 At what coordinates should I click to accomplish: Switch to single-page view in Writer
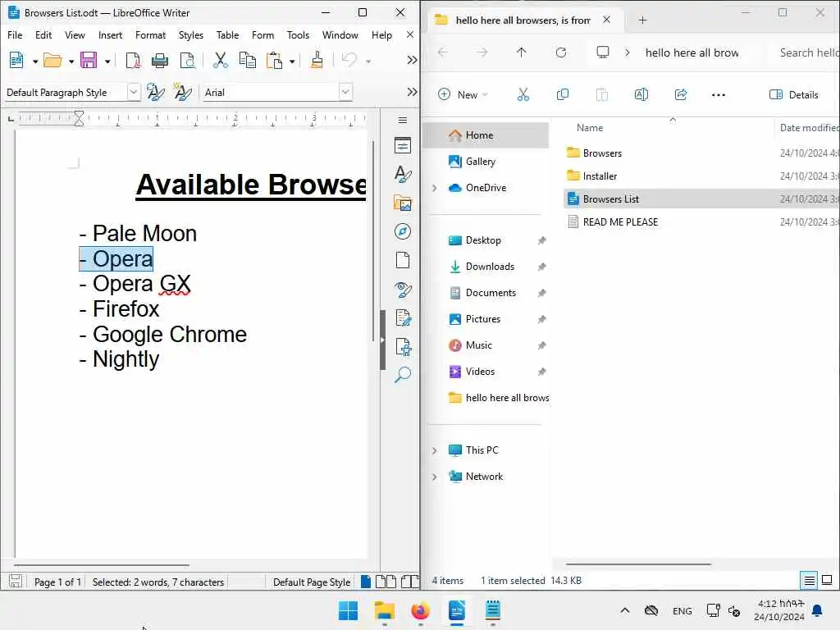(366, 582)
